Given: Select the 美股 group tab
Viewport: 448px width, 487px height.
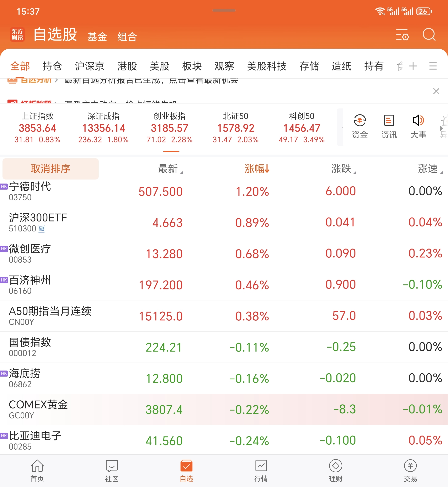Looking at the screenshot, I should point(160,66).
